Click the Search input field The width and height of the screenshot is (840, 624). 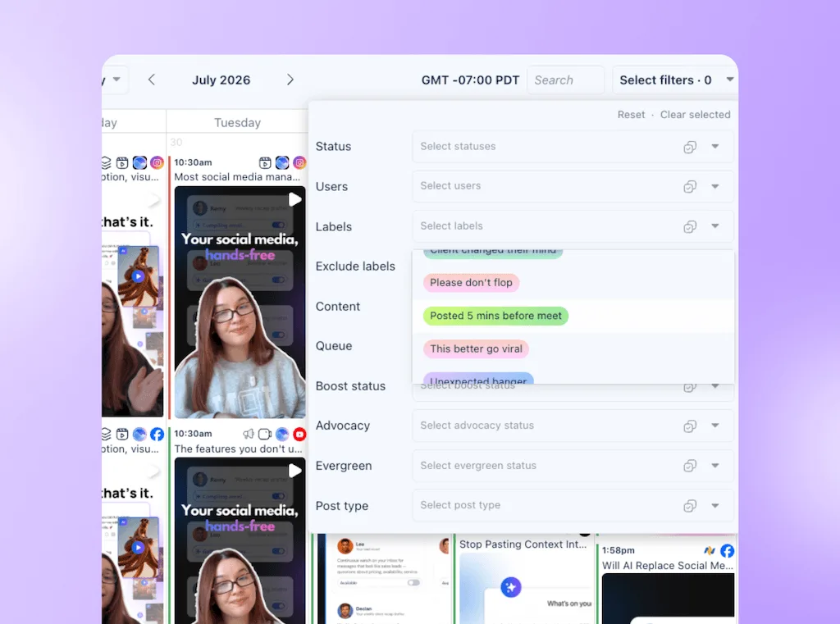[x=565, y=80]
